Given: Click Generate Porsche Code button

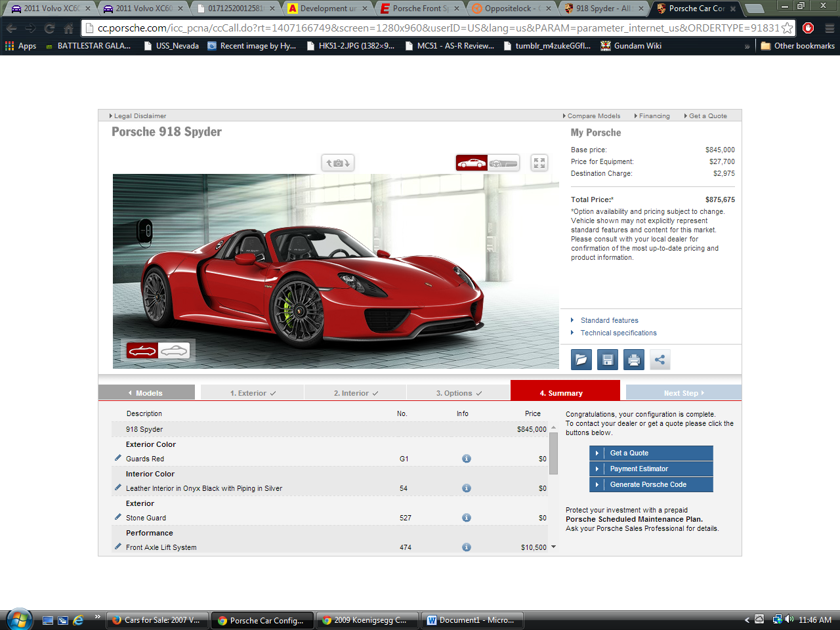Looking at the screenshot, I should click(651, 484).
